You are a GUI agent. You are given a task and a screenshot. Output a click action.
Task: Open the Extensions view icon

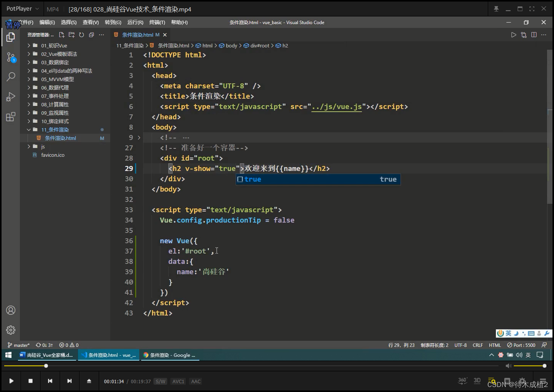pos(11,117)
